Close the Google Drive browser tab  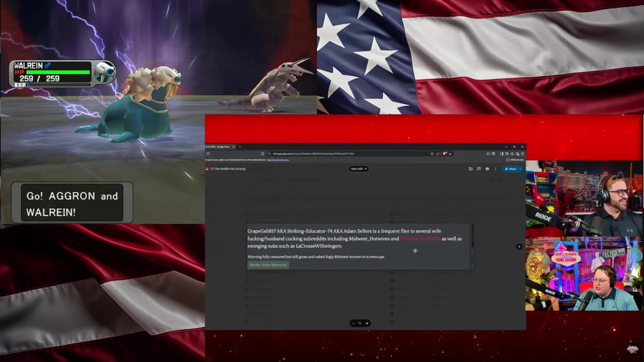233,147
